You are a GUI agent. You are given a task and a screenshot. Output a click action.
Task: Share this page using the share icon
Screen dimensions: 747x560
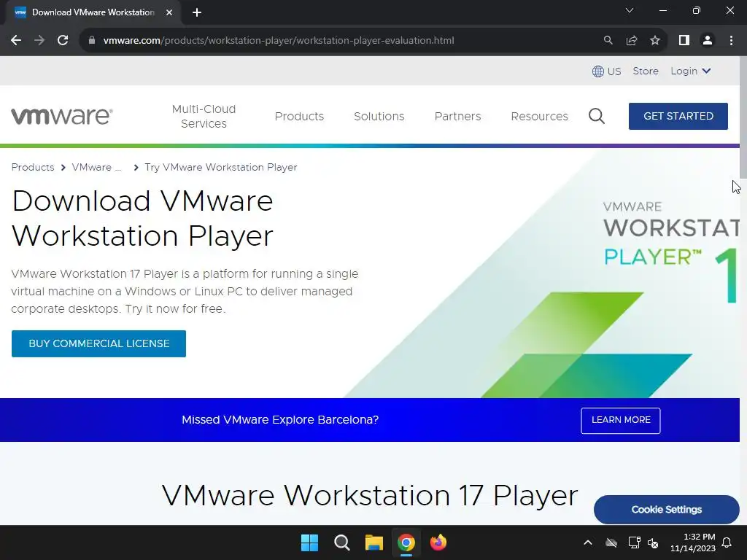(x=632, y=41)
